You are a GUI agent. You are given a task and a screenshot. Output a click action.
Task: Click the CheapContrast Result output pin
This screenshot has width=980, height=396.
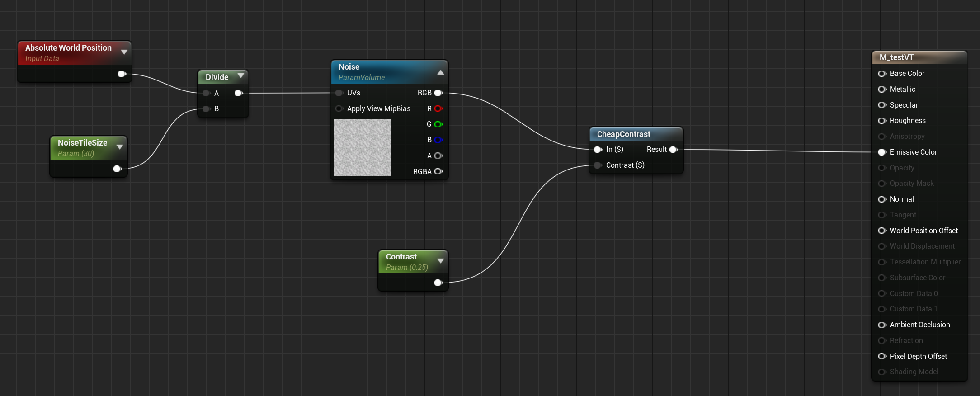pyautogui.click(x=674, y=150)
